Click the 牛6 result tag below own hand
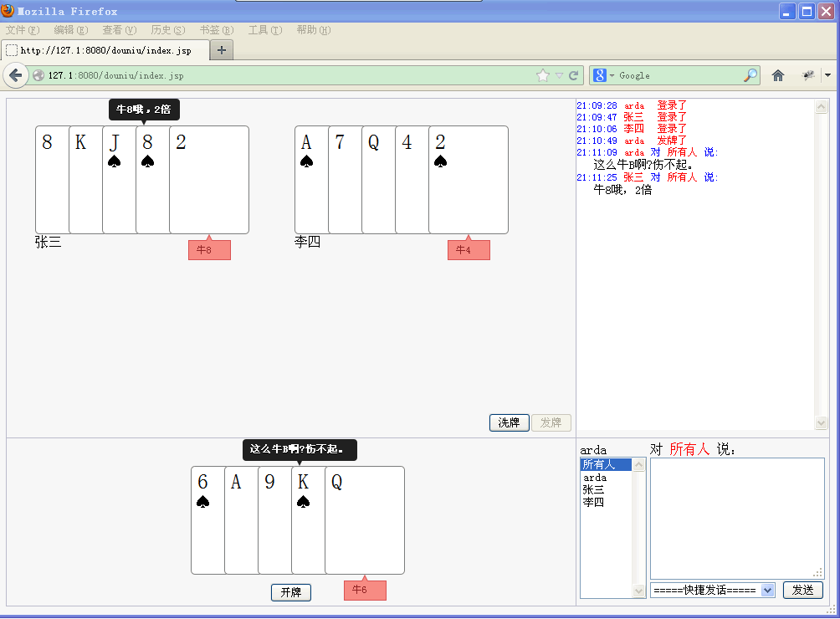This screenshot has height=619, width=840. [x=365, y=590]
